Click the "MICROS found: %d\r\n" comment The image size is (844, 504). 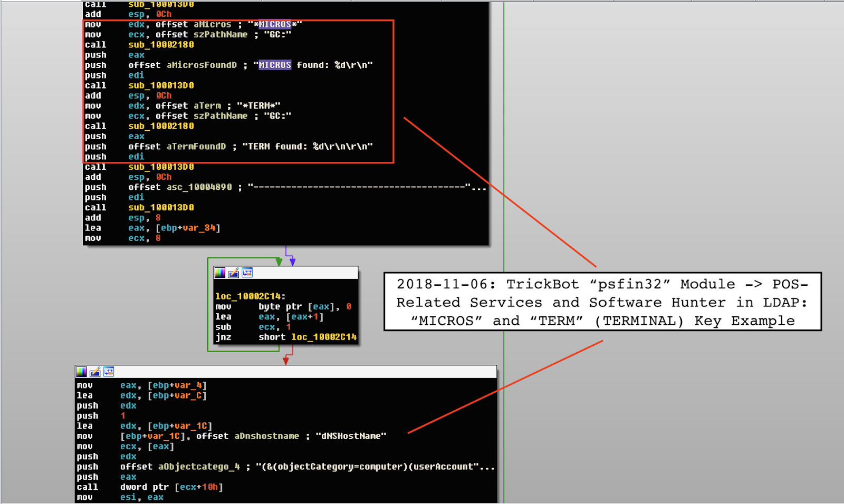coord(313,65)
